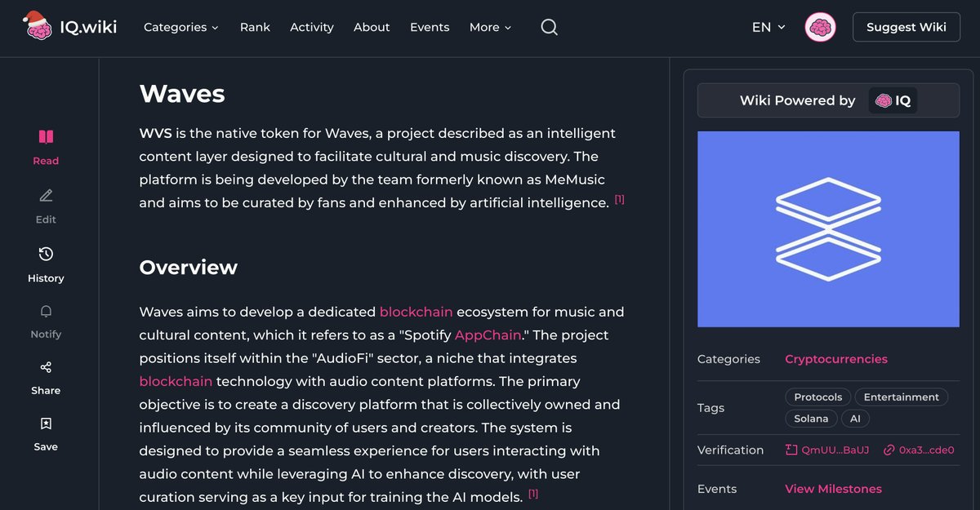
Task: Click the Notify bell icon
Action: 46,311
